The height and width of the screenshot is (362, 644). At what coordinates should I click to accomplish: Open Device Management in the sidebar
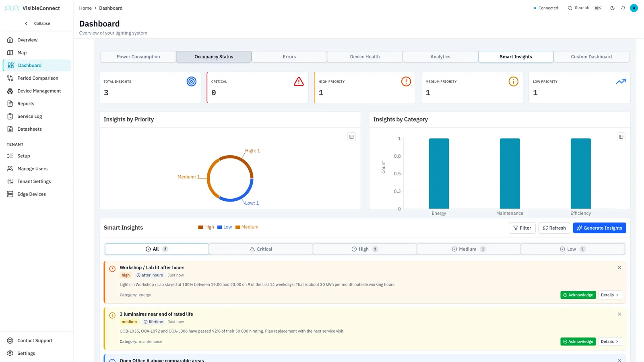point(37,91)
